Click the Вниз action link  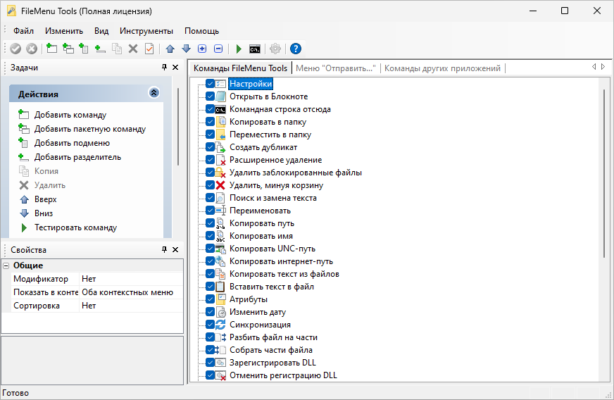click(x=43, y=214)
